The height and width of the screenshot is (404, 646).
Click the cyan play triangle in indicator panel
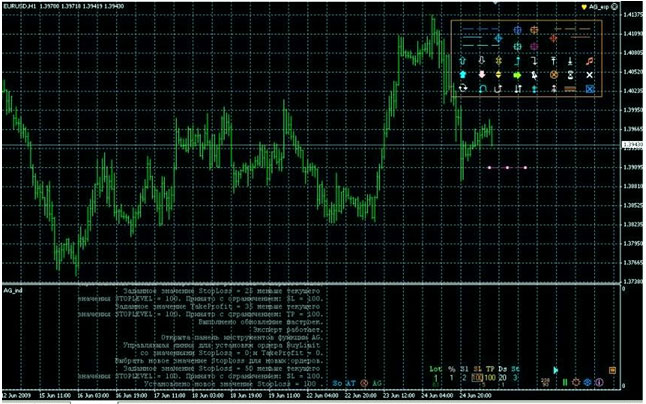(556, 370)
